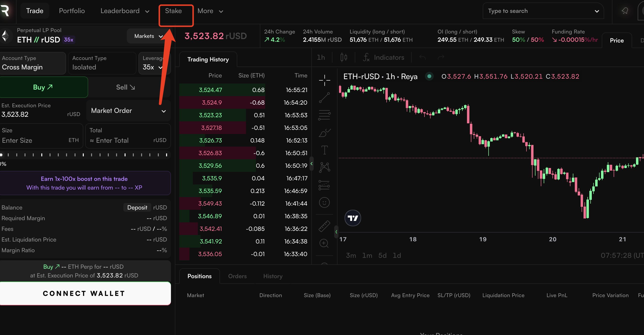Click the chart zoom in tool
The height and width of the screenshot is (335, 644).
(x=324, y=243)
